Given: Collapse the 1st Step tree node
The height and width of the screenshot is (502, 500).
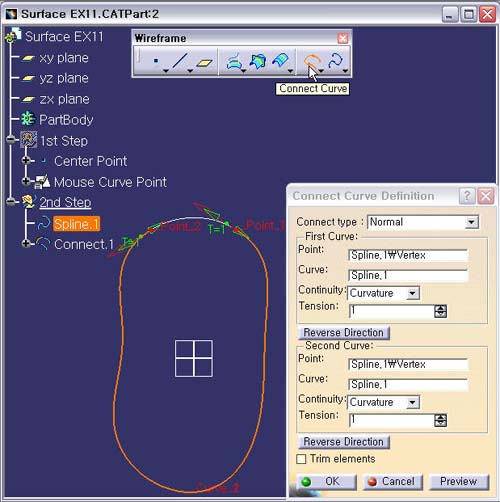Looking at the screenshot, I should coord(11,139).
